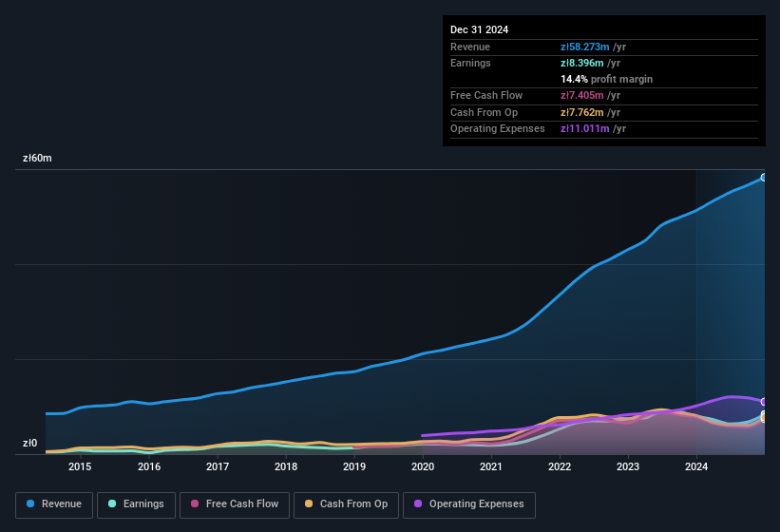Toggle the Earnings legend button

click(x=136, y=504)
